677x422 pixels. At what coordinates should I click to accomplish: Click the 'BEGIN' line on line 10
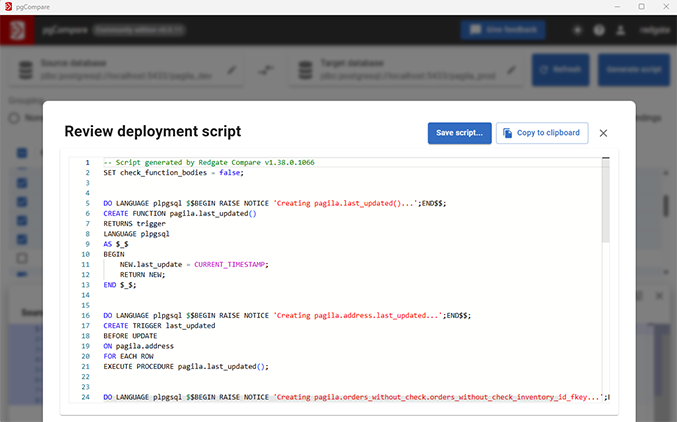pos(114,254)
